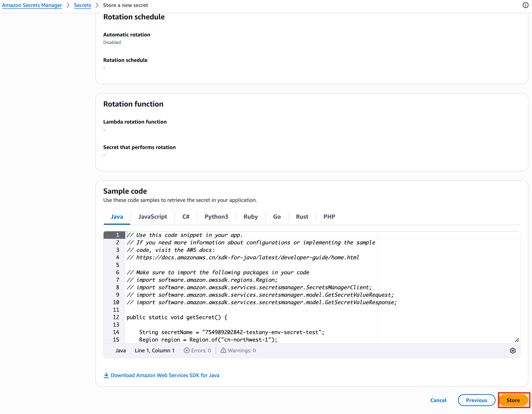Click the info icon at top right

(x=526, y=5)
